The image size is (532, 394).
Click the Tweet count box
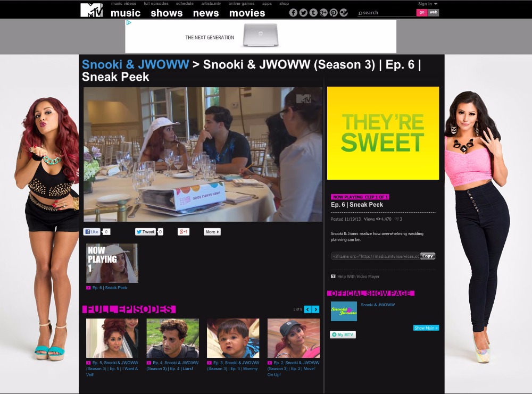(x=161, y=232)
